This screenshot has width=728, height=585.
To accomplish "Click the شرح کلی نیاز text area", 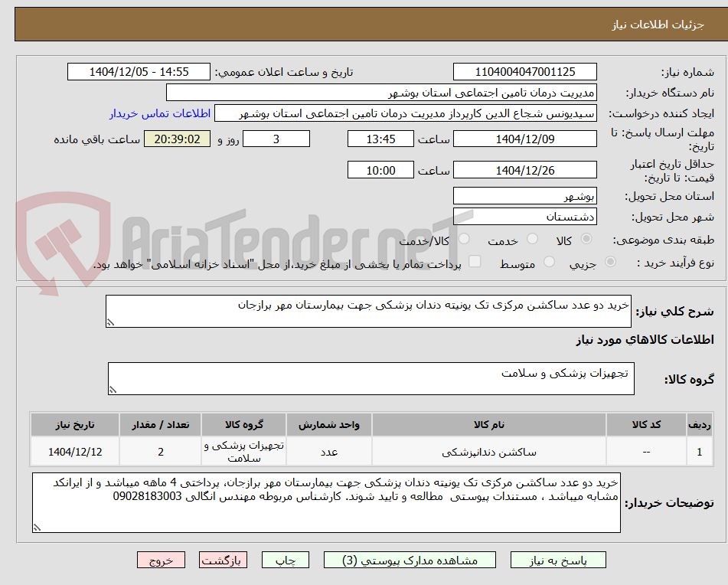I will 368,311.
